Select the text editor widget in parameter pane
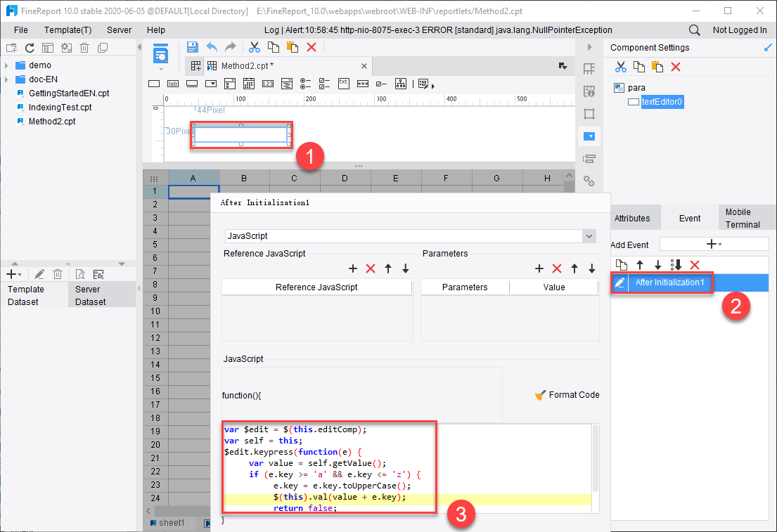 pyautogui.click(x=241, y=135)
